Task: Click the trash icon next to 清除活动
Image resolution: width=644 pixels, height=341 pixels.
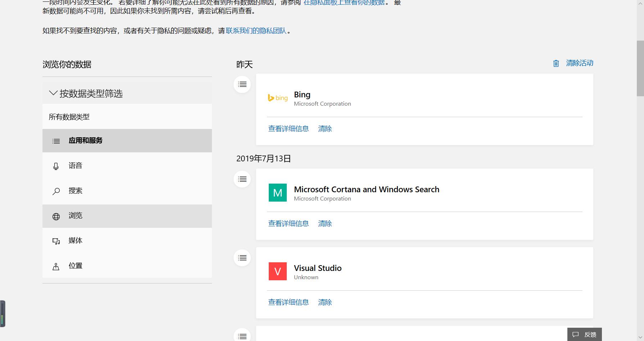Action: (555, 63)
